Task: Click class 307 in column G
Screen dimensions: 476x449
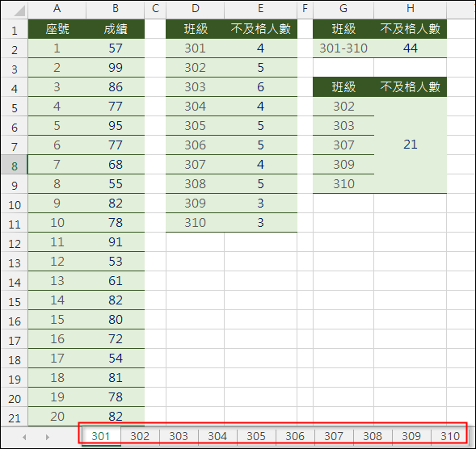Action: 343,145
